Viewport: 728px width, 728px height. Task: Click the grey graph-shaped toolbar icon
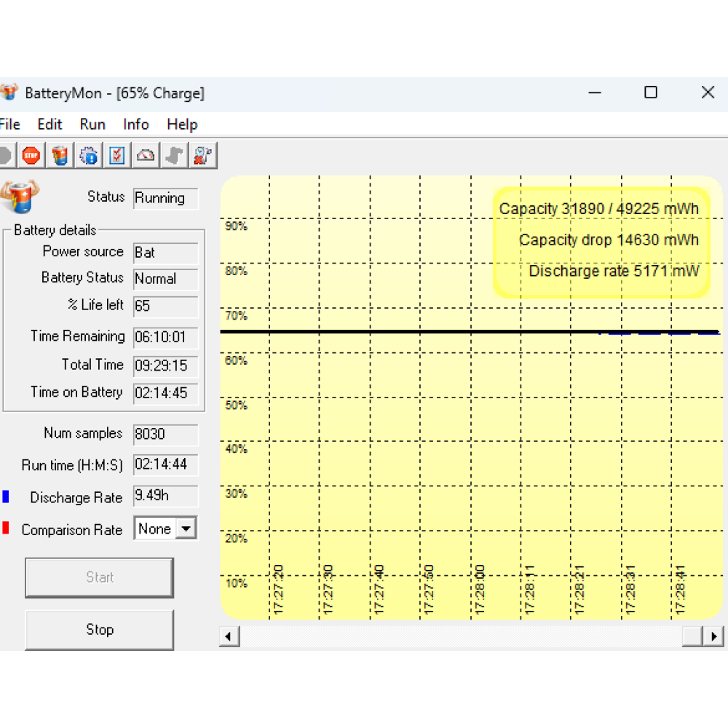click(x=174, y=155)
